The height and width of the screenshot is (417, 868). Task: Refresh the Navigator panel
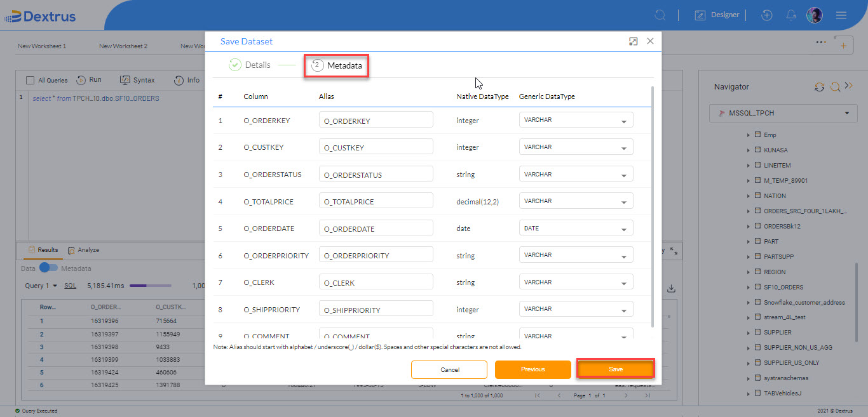(820, 87)
